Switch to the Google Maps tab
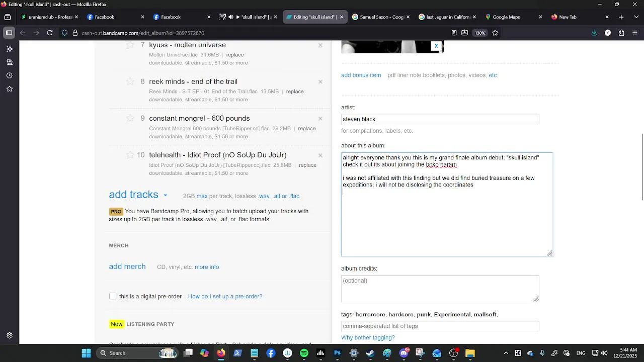Viewport: 644px width, 362px height. tap(513, 17)
